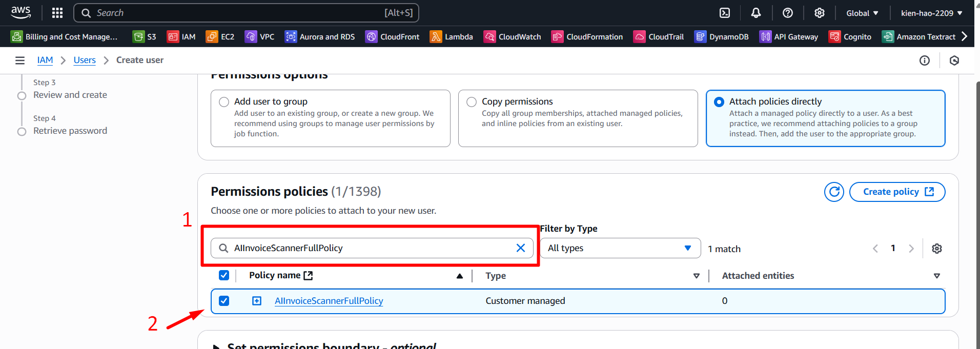The image size is (980, 349).
Task: Launch CloudShell from the top bar
Action: click(x=725, y=13)
